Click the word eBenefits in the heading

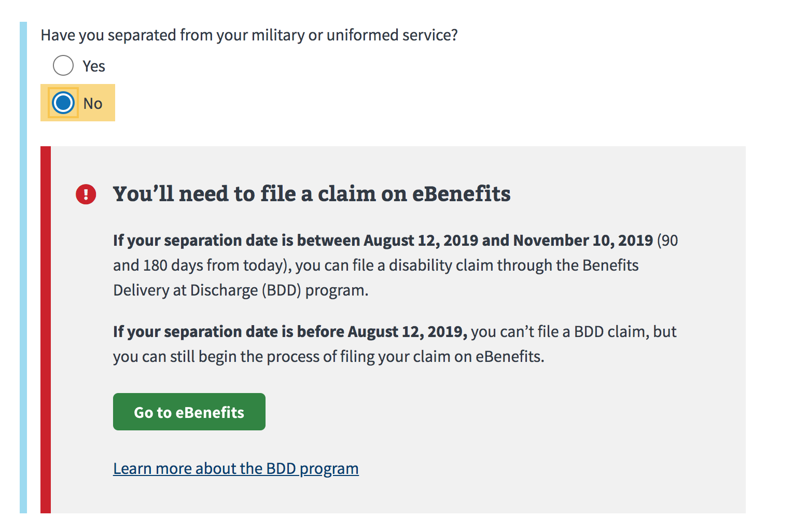coord(462,194)
